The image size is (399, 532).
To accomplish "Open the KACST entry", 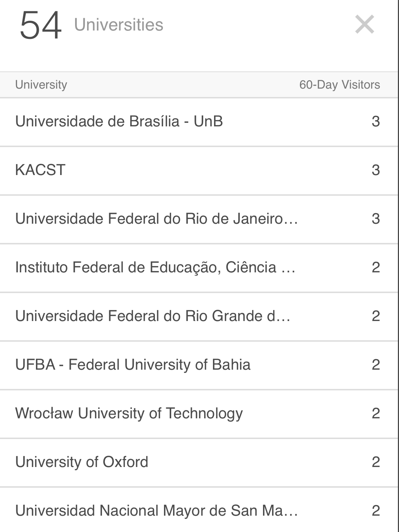I will 40,170.
